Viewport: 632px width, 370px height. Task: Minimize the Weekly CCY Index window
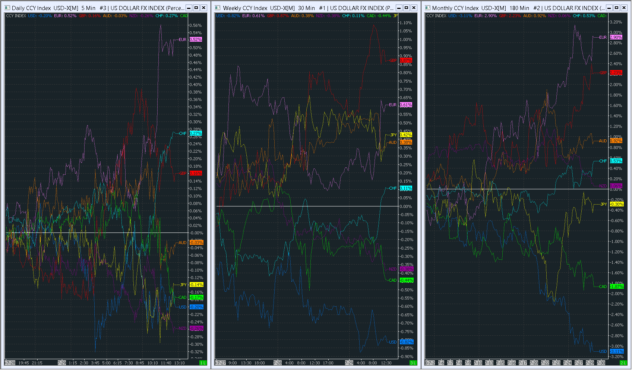tap(399, 8)
